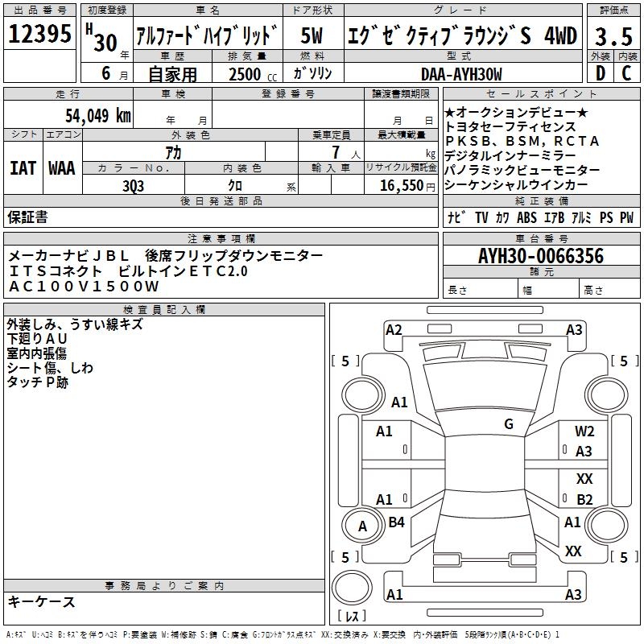The image size is (644, 644).
Task: Click the shift type IAT
Action: coord(23,168)
